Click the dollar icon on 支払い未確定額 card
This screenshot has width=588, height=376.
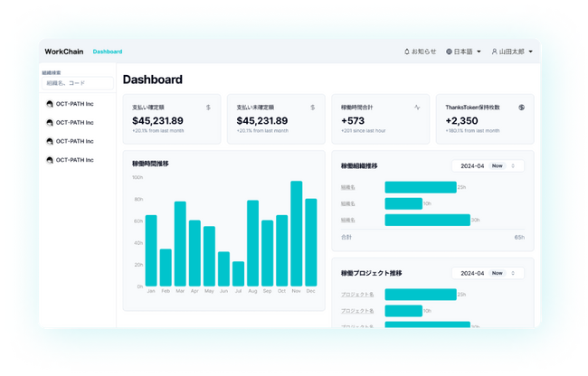[x=313, y=108]
